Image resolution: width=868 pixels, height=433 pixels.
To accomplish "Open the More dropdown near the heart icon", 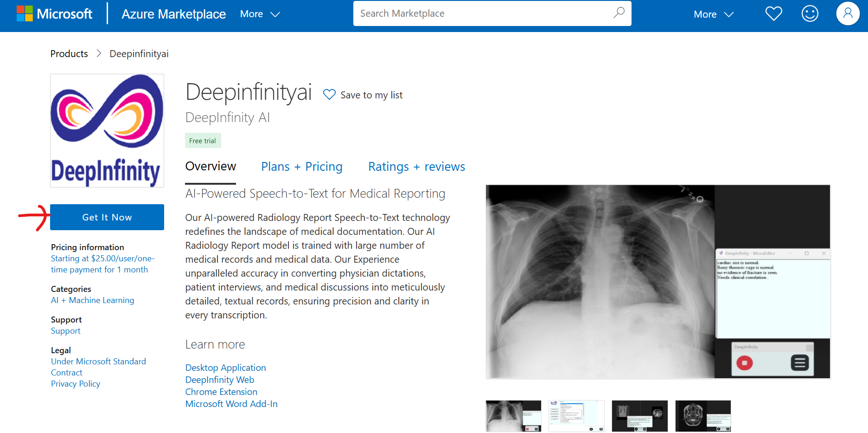I will (x=713, y=14).
